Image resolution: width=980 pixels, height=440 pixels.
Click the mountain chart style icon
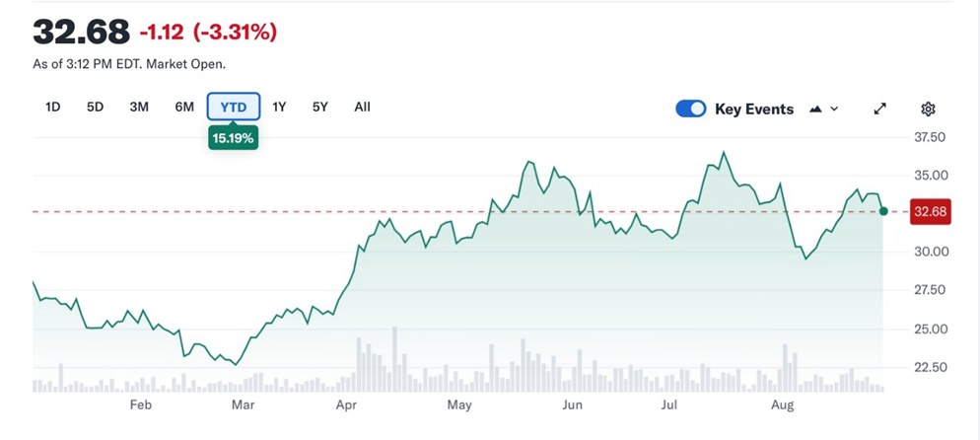tap(815, 109)
